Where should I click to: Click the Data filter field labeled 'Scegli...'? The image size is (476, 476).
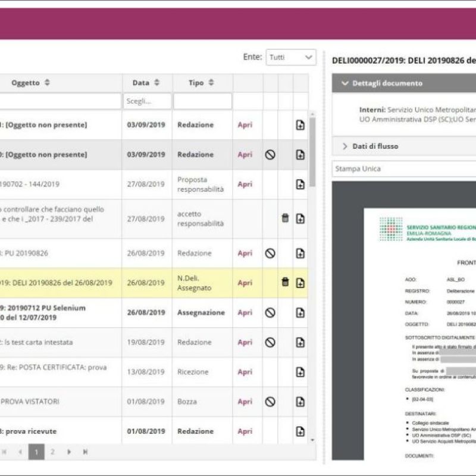point(147,101)
